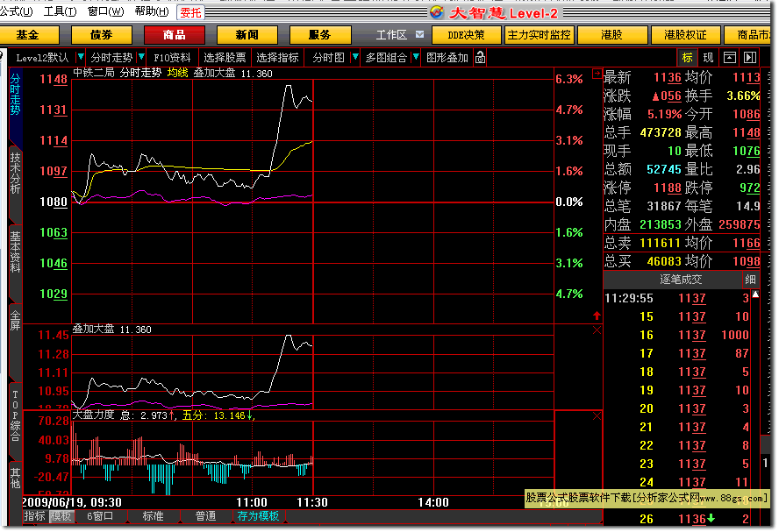Image resolution: width=779 pixels, height=532 pixels.
Task: Click the 选择股票 toolbar button
Action: pyautogui.click(x=225, y=58)
